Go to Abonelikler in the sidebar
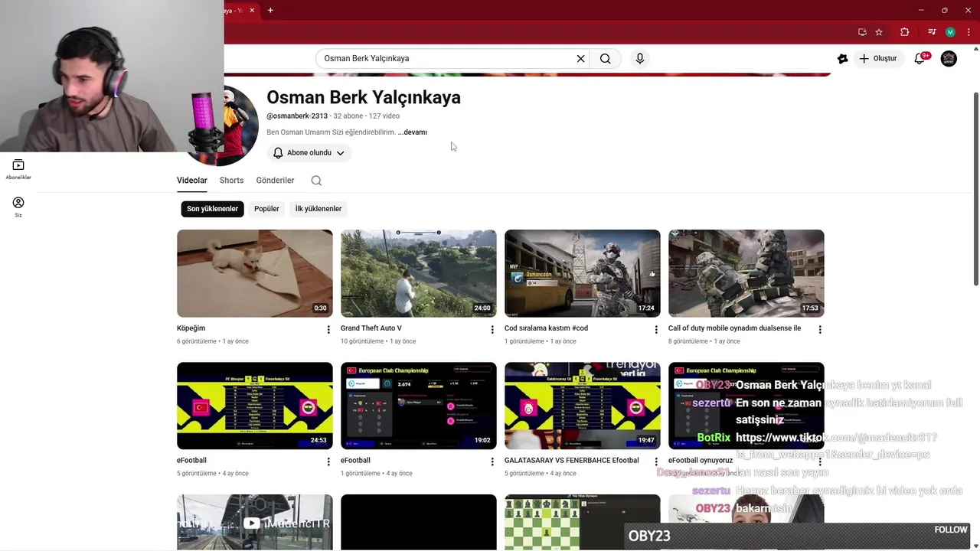The height and width of the screenshot is (551, 980). (18, 169)
